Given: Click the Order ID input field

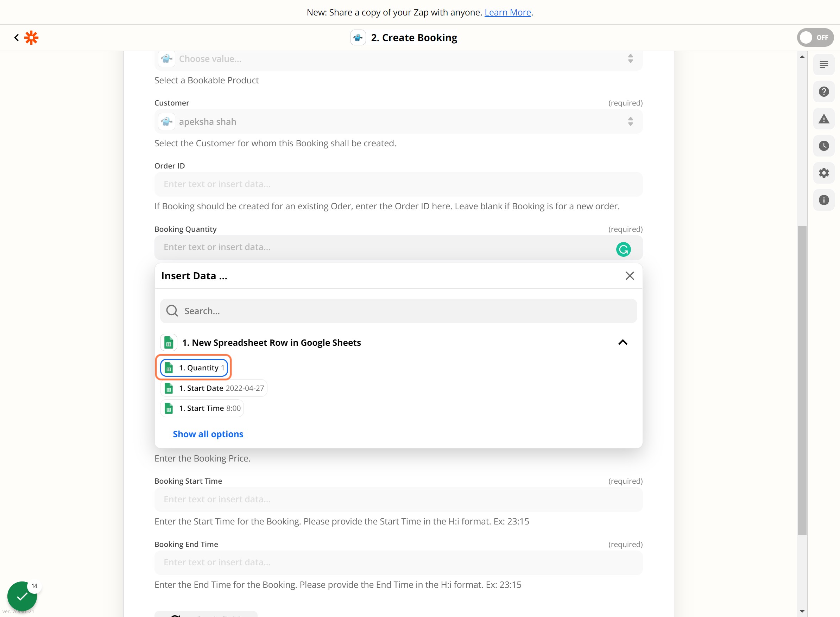Looking at the screenshot, I should (x=398, y=185).
